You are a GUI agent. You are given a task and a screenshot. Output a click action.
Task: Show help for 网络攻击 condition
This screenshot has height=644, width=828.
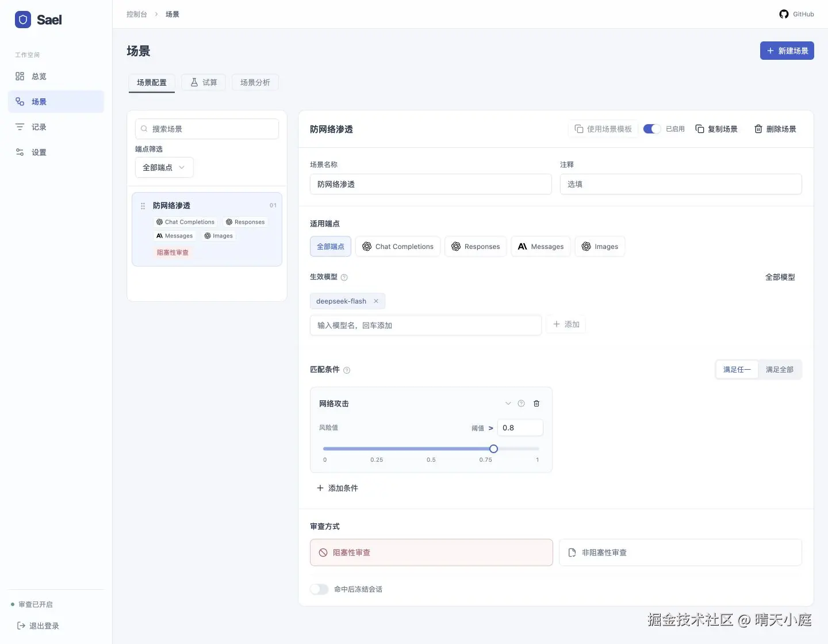521,404
